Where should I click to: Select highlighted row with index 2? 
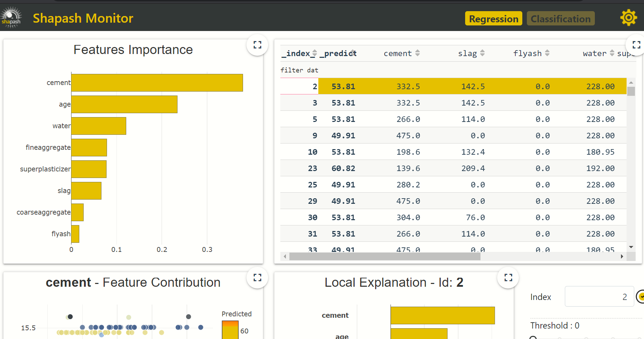[453, 86]
